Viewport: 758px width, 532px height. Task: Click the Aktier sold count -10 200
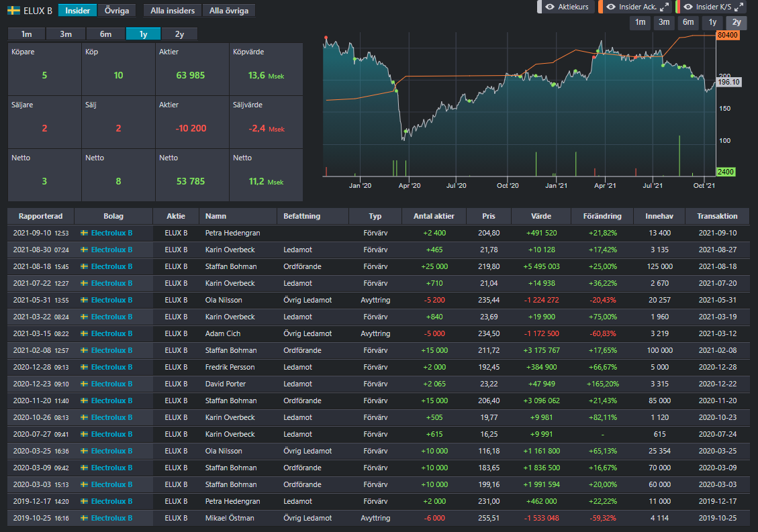191,129
